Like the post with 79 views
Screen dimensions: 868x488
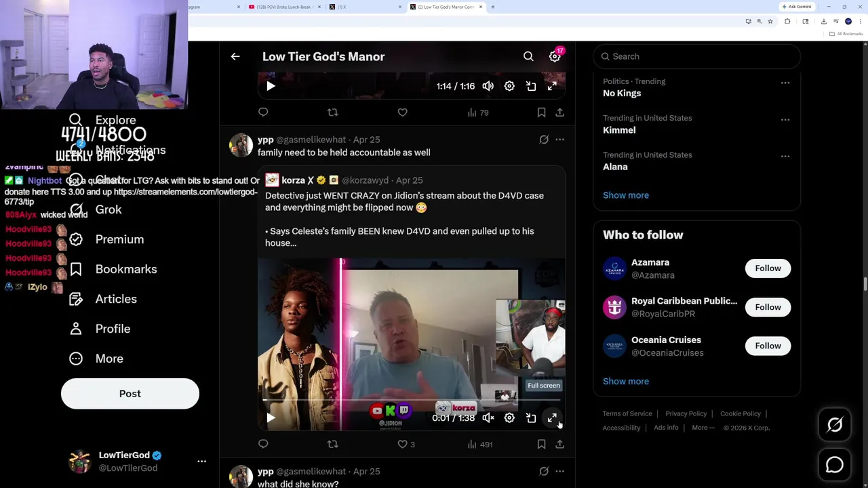click(x=403, y=113)
